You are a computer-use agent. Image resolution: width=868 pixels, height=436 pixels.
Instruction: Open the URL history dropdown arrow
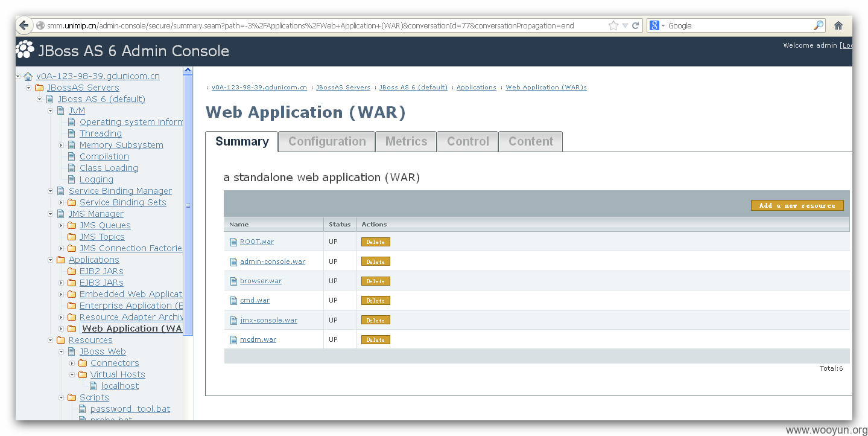[x=626, y=25]
